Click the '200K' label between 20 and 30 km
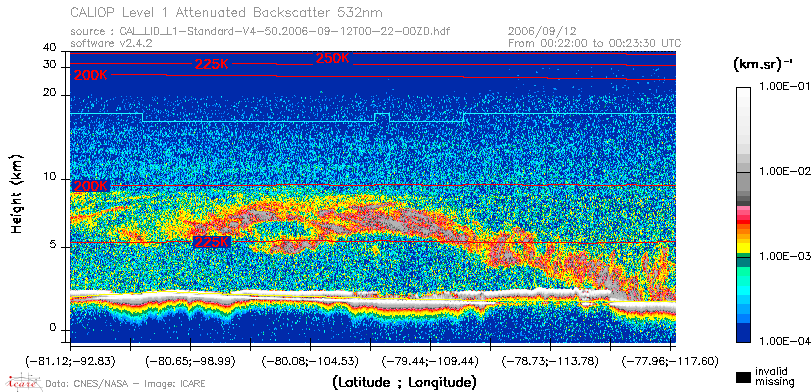 coord(91,76)
